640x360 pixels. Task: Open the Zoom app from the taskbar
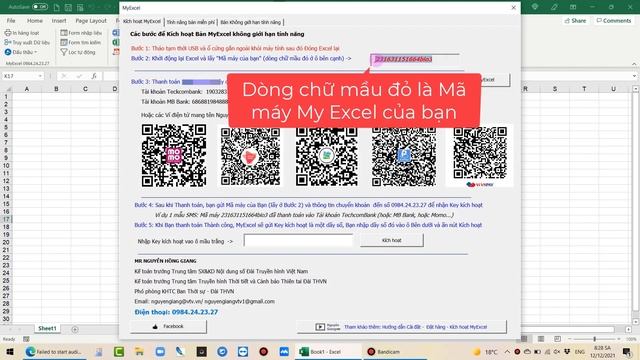[160, 351]
